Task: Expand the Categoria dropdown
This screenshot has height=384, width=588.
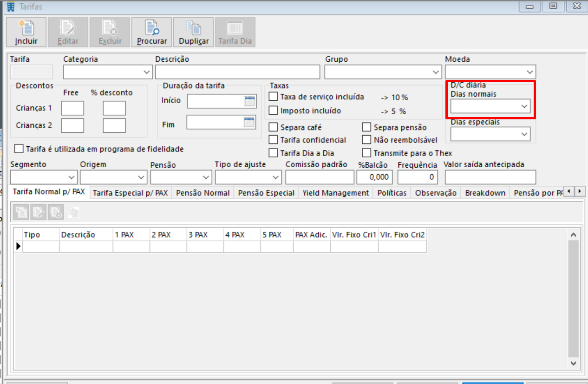Action: point(147,72)
